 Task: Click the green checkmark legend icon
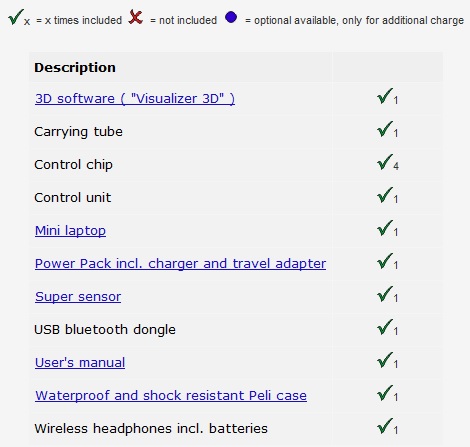pyautogui.click(x=16, y=17)
